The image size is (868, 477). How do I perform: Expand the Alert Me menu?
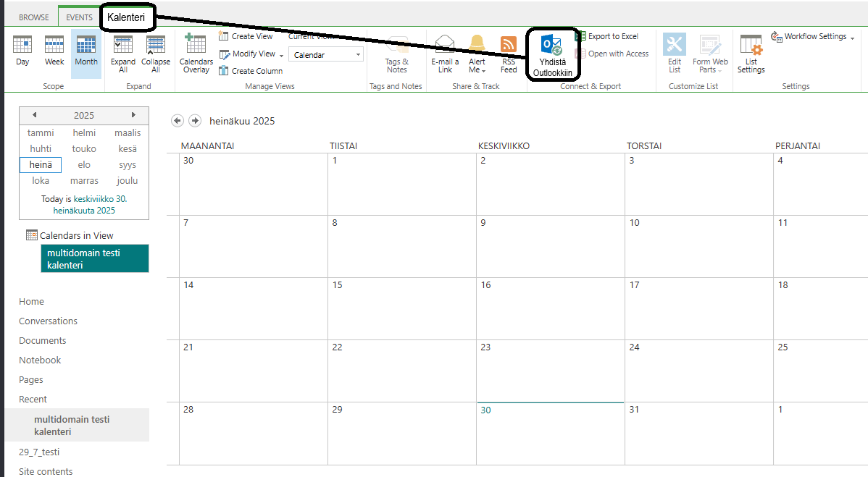[477, 53]
